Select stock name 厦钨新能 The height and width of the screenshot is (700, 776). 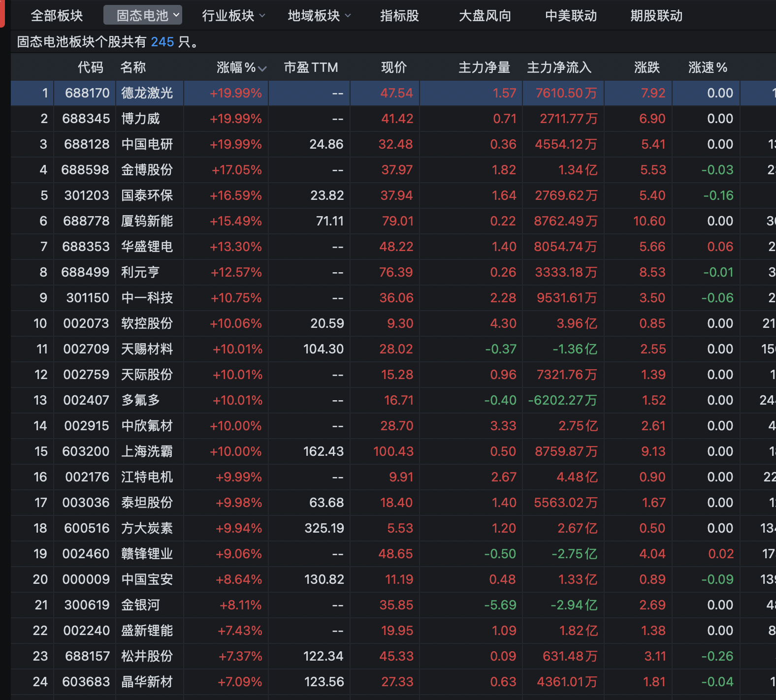click(x=147, y=221)
